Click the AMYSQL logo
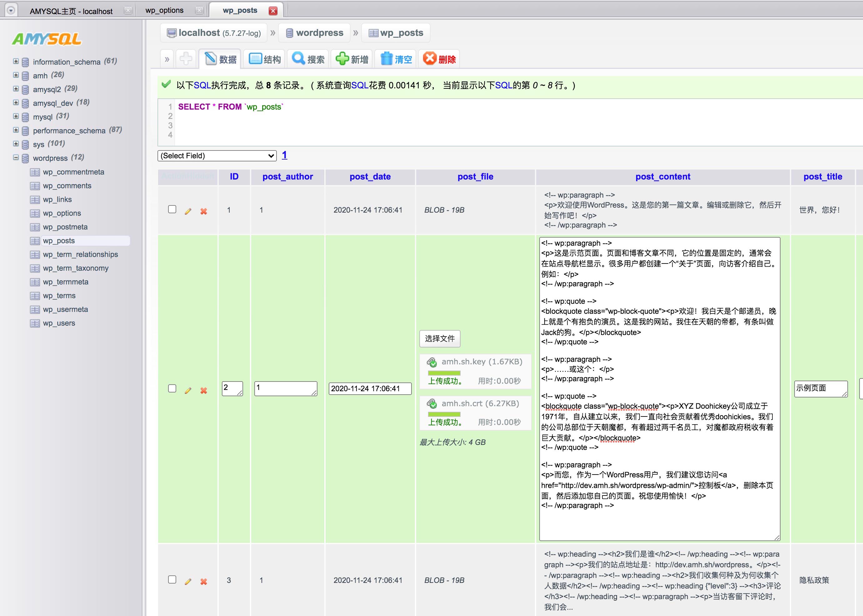This screenshot has height=616, width=863. (47, 39)
